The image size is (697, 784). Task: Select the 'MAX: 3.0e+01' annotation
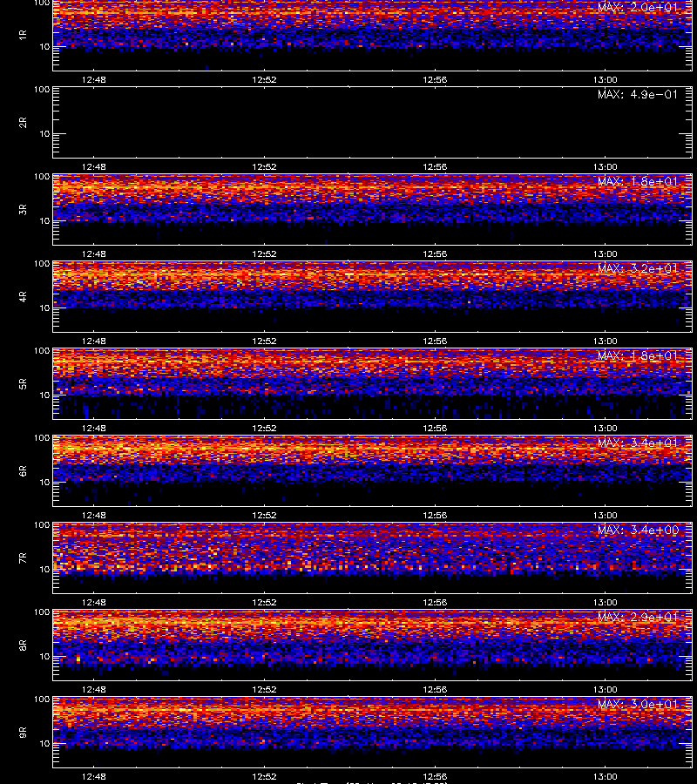tap(638, 705)
